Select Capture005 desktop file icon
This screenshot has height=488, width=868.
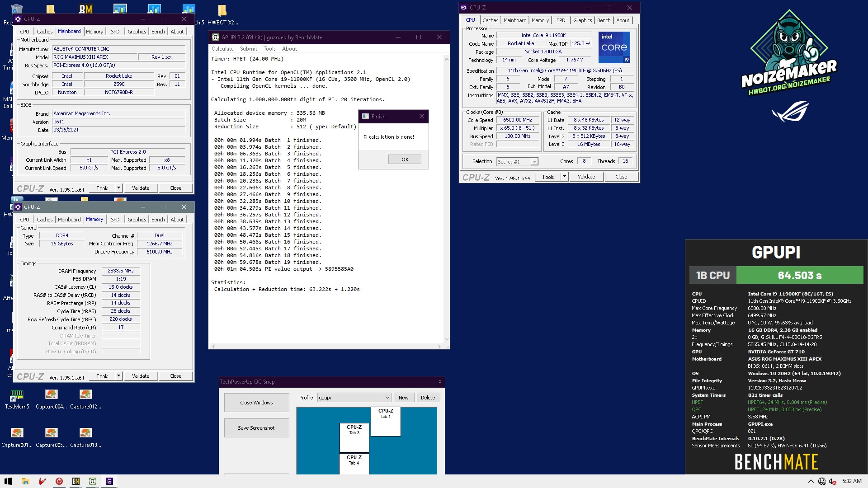(51, 438)
